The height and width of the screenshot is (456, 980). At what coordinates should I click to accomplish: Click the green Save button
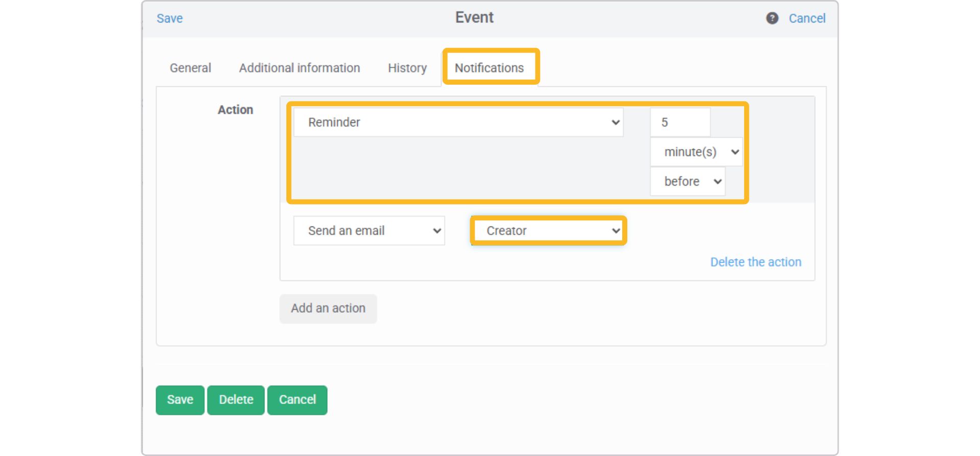tap(180, 400)
